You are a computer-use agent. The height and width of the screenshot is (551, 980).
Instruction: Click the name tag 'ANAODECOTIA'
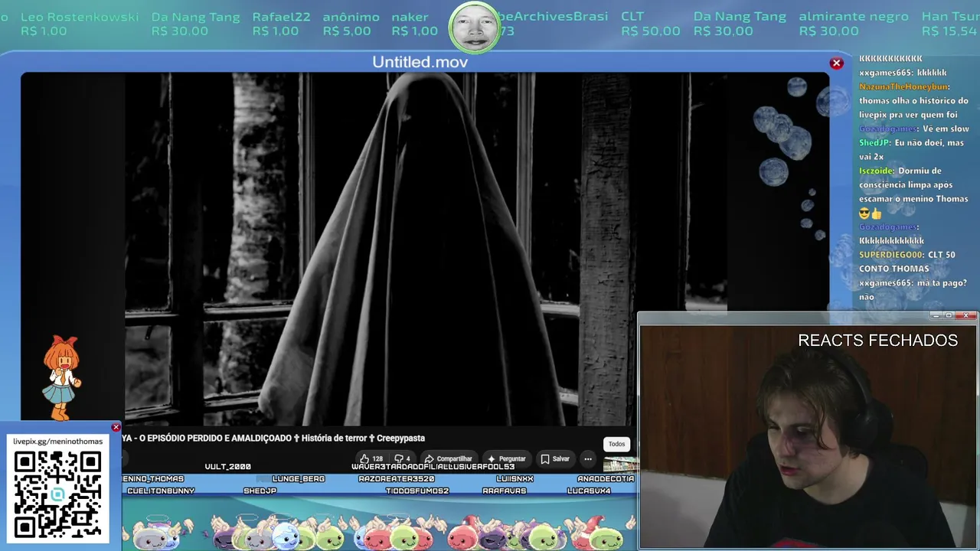pos(606,479)
